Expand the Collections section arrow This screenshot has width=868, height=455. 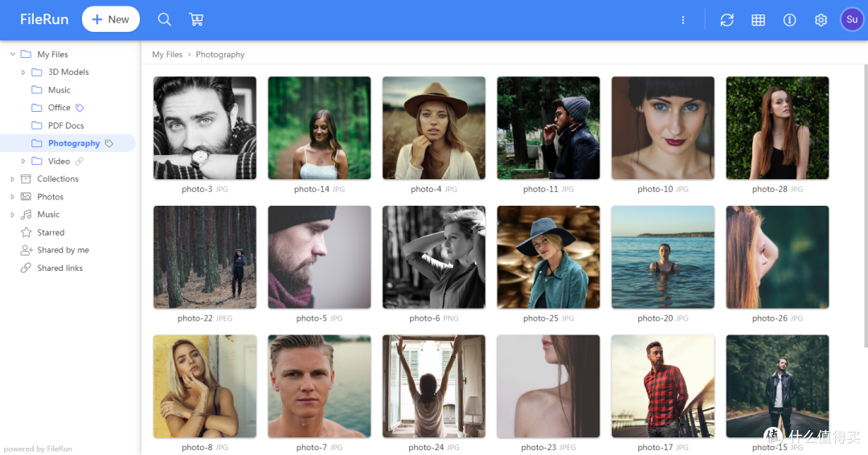click(12, 178)
